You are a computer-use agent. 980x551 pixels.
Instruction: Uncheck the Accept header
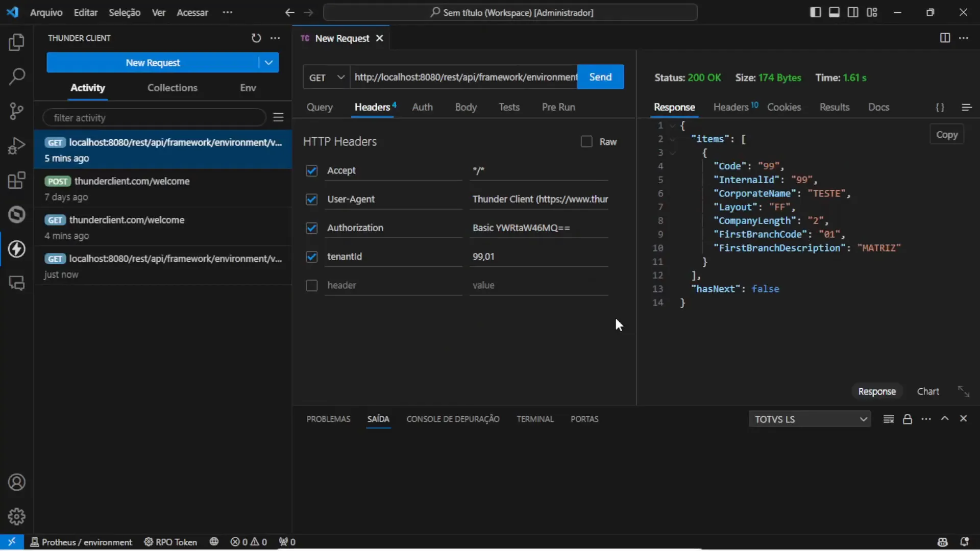[312, 170]
